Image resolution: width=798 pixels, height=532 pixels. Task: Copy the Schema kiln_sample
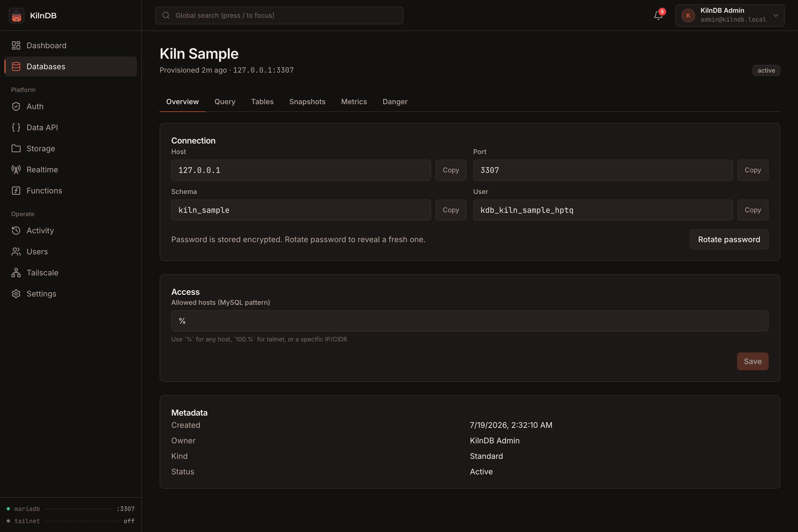[451, 210]
